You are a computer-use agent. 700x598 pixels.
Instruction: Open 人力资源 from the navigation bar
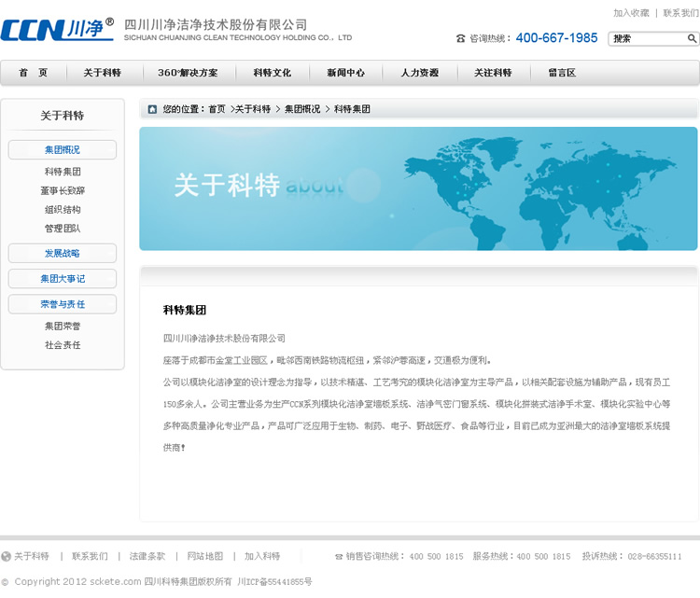click(x=419, y=73)
